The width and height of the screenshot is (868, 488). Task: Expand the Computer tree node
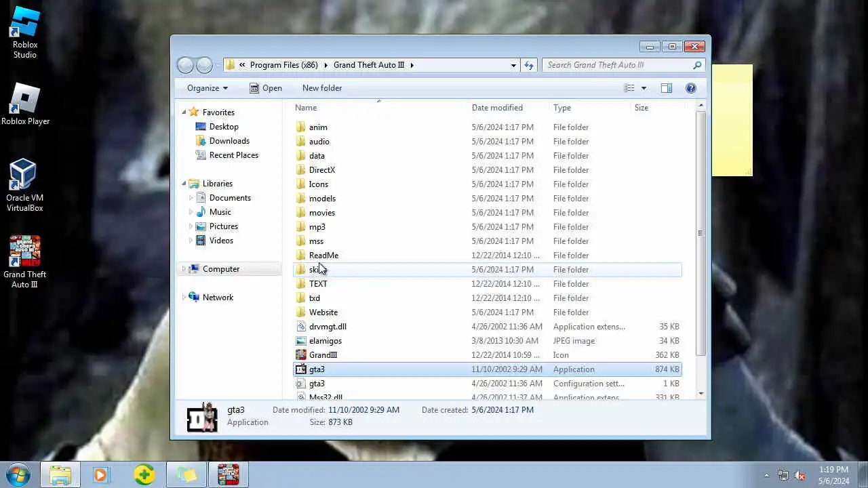(x=184, y=269)
